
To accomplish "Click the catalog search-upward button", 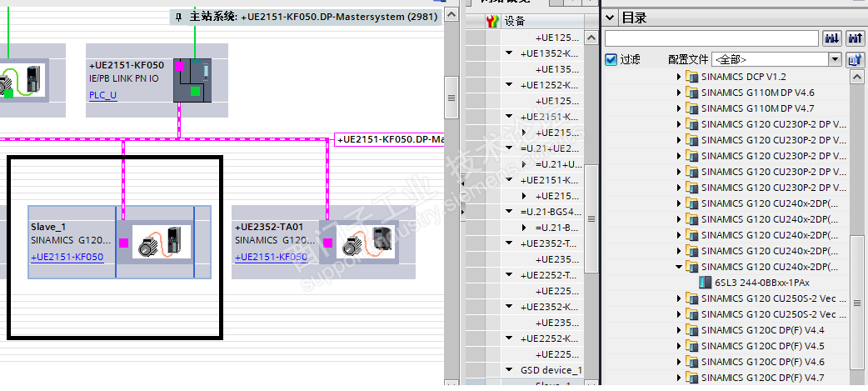I will click(856, 38).
